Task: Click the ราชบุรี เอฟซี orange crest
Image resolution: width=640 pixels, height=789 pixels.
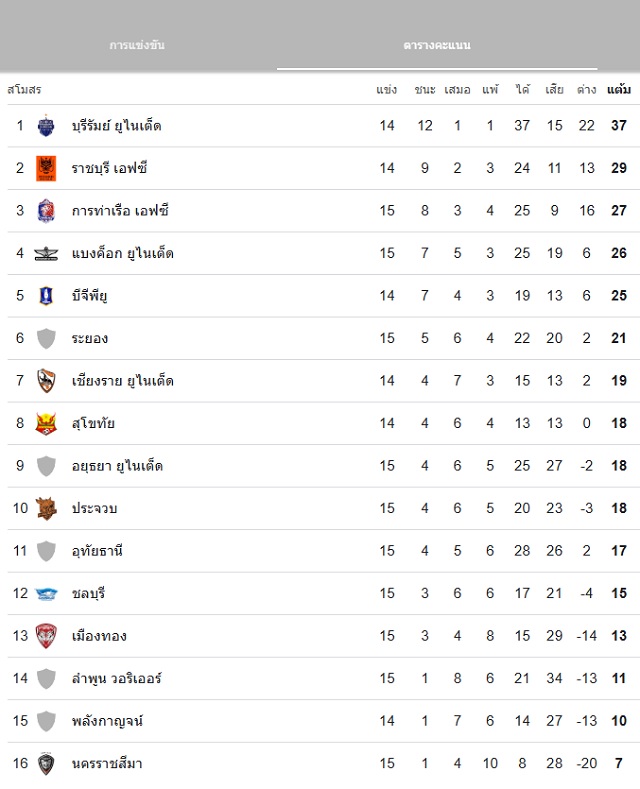Action: 46,168
